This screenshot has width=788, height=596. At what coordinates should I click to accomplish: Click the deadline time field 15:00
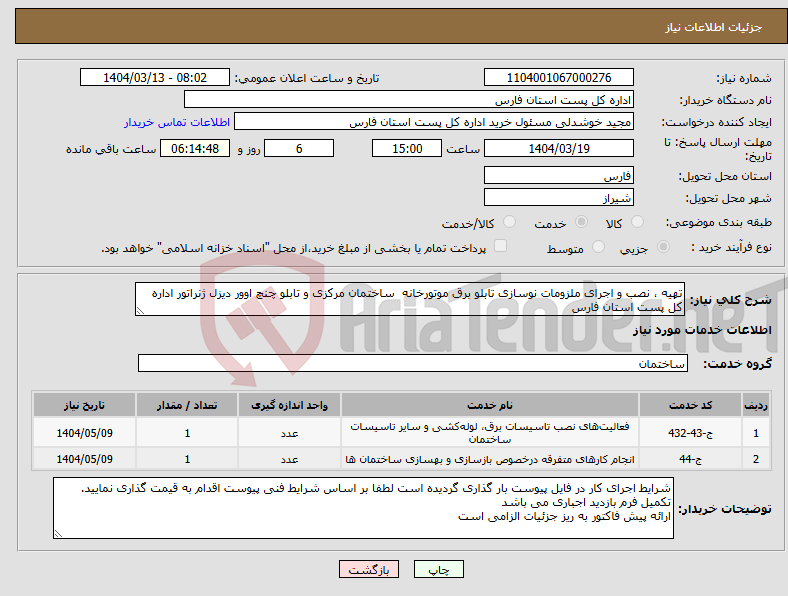coord(407,148)
